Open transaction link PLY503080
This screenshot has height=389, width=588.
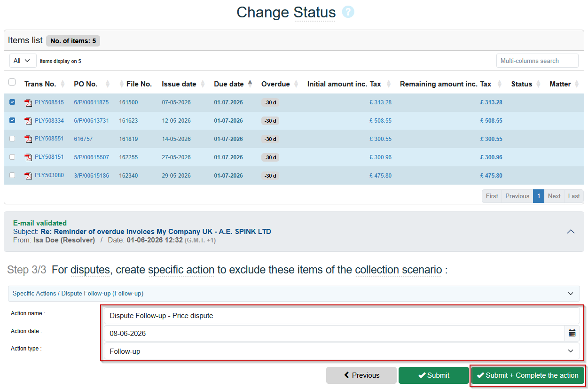click(x=49, y=176)
